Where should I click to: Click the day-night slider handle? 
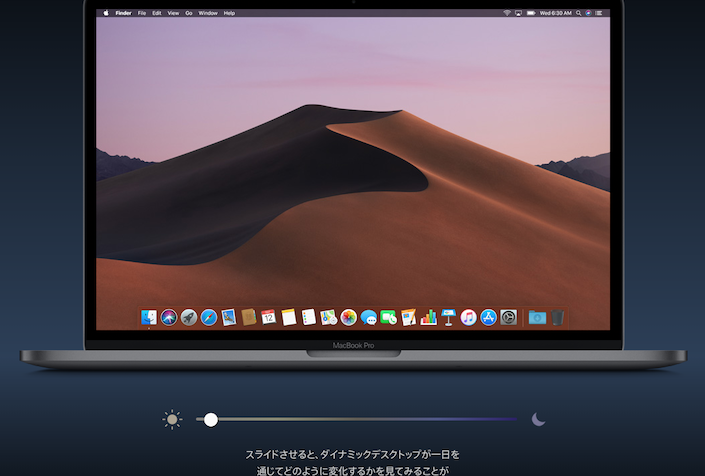tap(210, 420)
